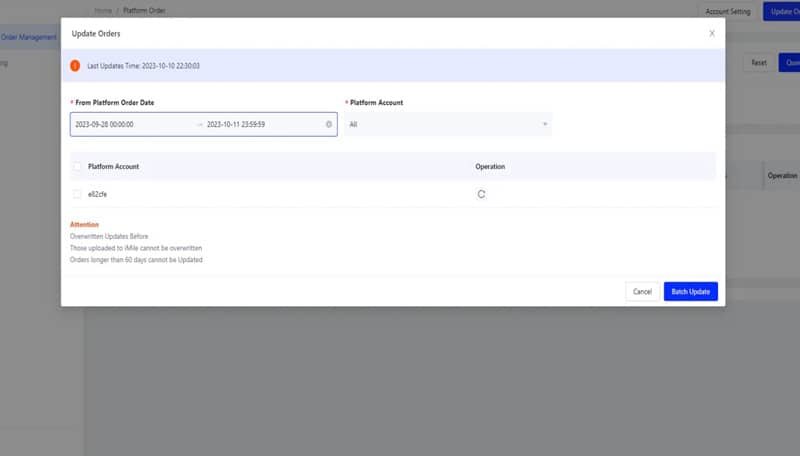Image resolution: width=800 pixels, height=456 pixels.
Task: Click the Reset button in background page
Action: (x=759, y=63)
